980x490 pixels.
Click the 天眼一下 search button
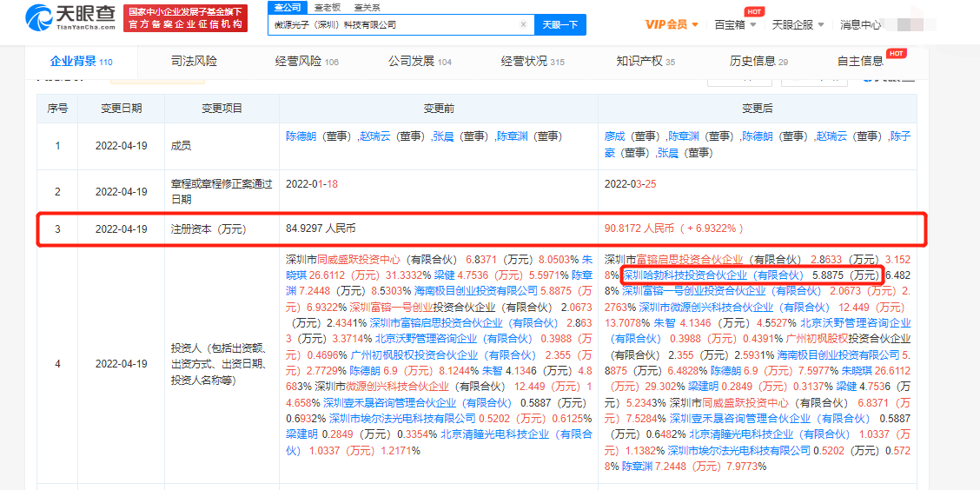560,25
